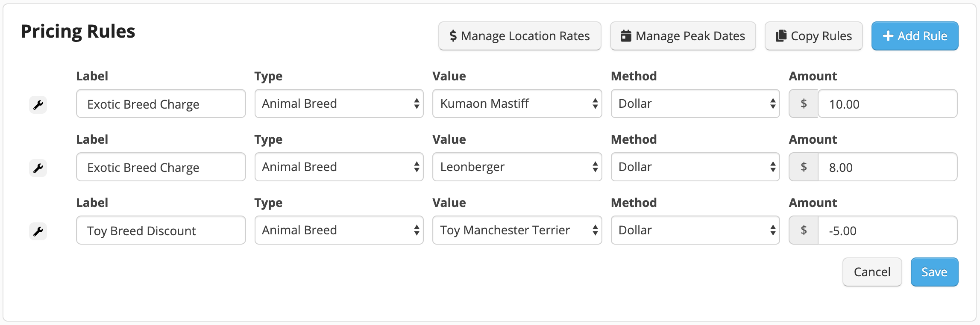Edit the 8.00 amount on the Leonberger rule

coord(887,167)
